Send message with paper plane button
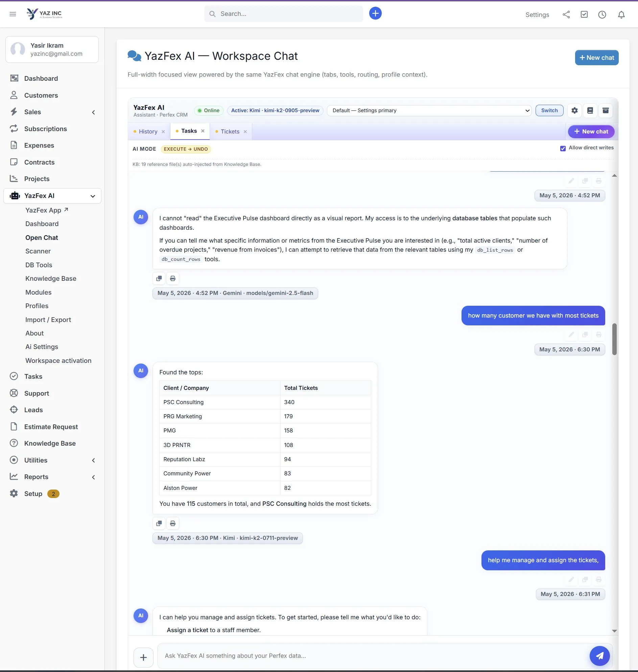 pyautogui.click(x=599, y=656)
